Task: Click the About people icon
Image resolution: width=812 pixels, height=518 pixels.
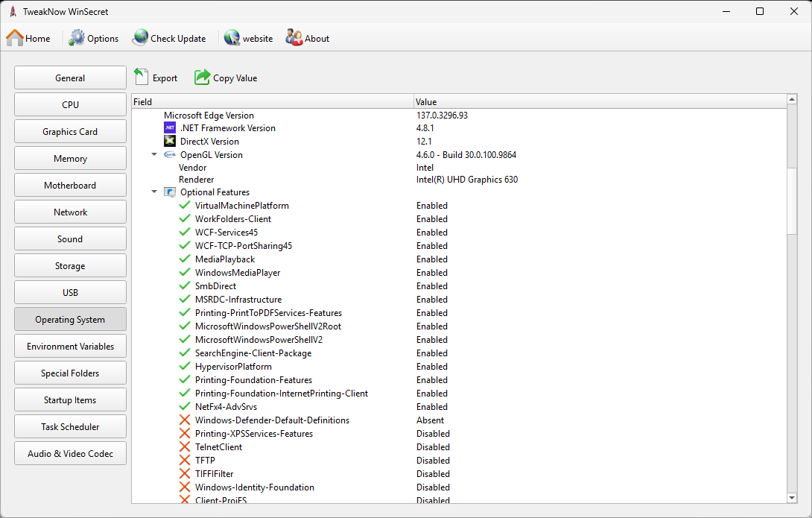Action: [x=294, y=38]
